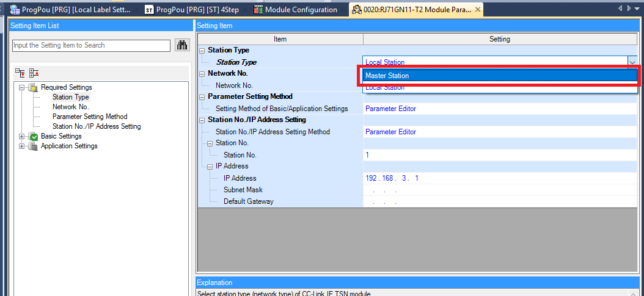644x296 pixels.
Task: Select Station Type in the setting tree
Action: [x=71, y=97]
